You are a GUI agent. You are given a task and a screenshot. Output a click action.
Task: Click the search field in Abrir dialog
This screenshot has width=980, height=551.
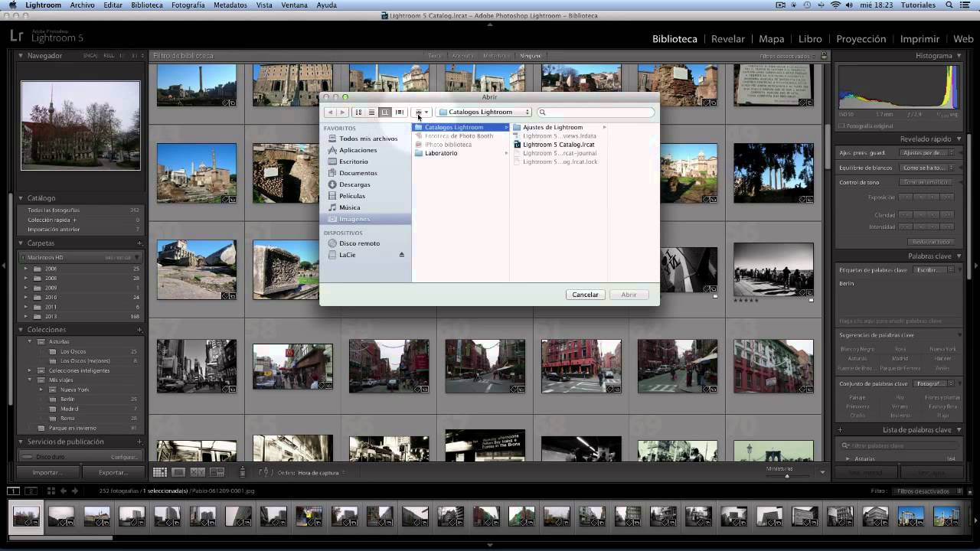(x=596, y=112)
